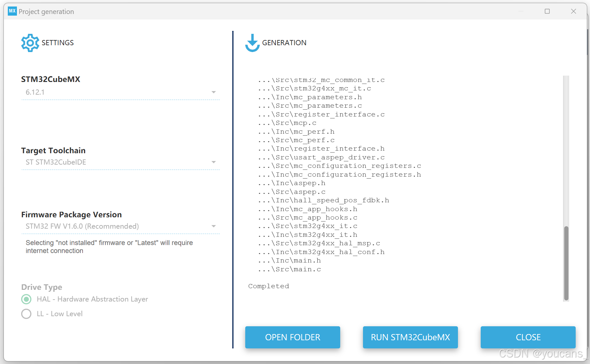
Task: Click the CLOSE button
Action: pyautogui.click(x=528, y=337)
